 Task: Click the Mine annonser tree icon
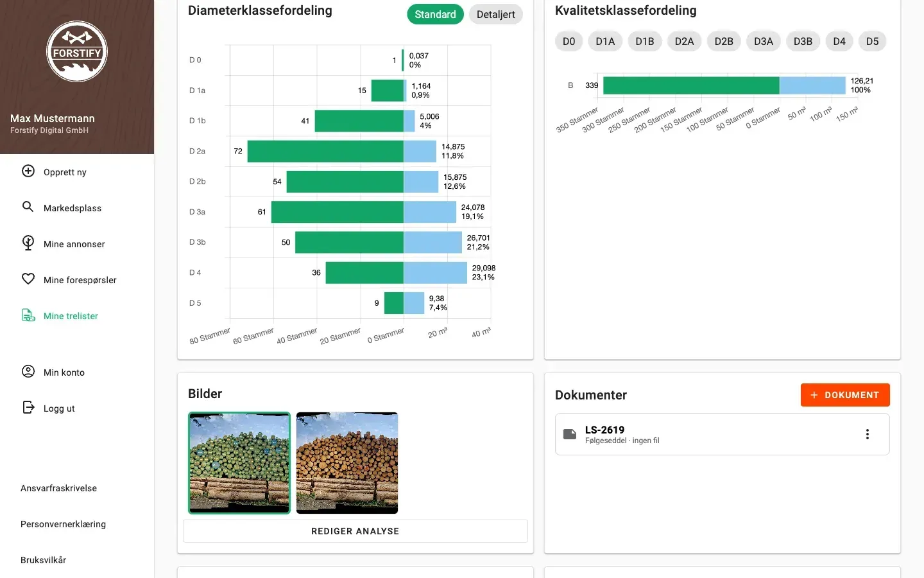pyautogui.click(x=28, y=243)
